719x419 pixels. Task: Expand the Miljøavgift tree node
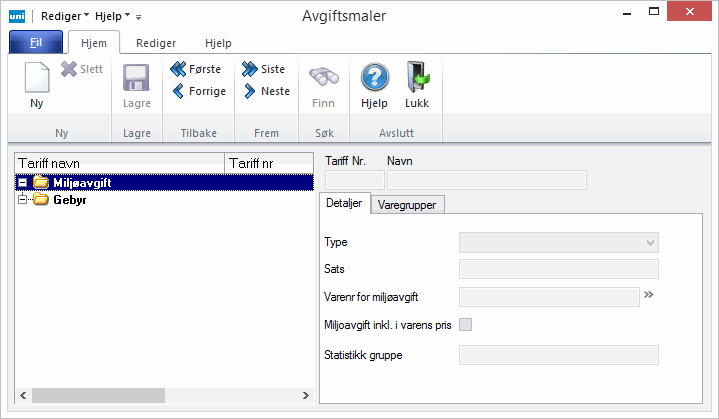tap(23, 183)
